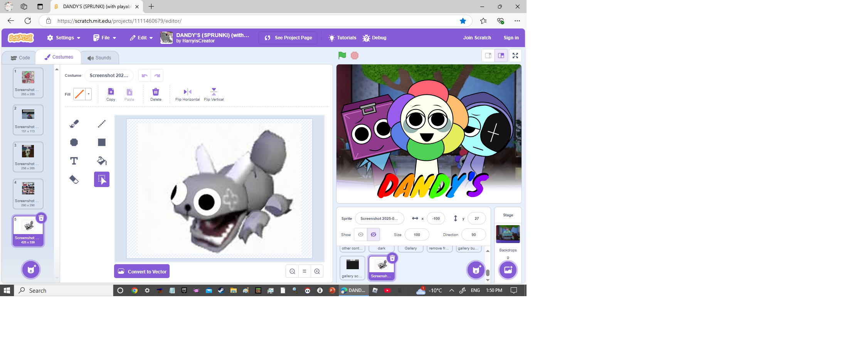
Task: Select costume 3 thumbnail
Action: click(28, 157)
